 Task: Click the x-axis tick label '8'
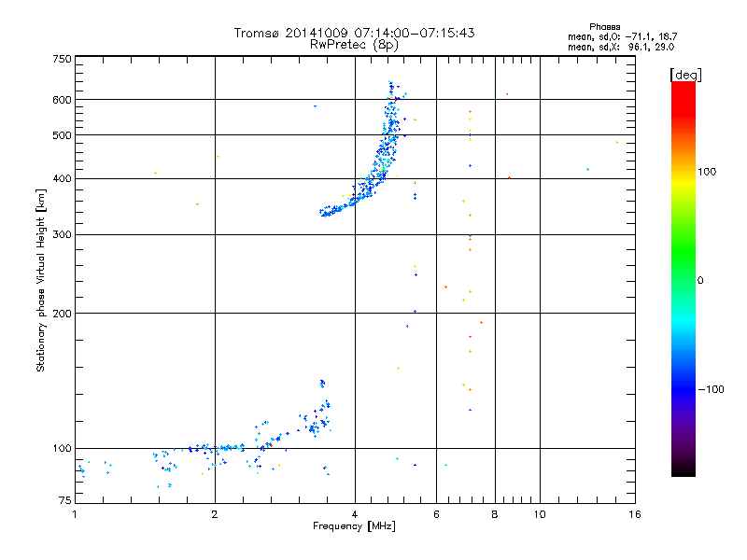pyautogui.click(x=495, y=514)
